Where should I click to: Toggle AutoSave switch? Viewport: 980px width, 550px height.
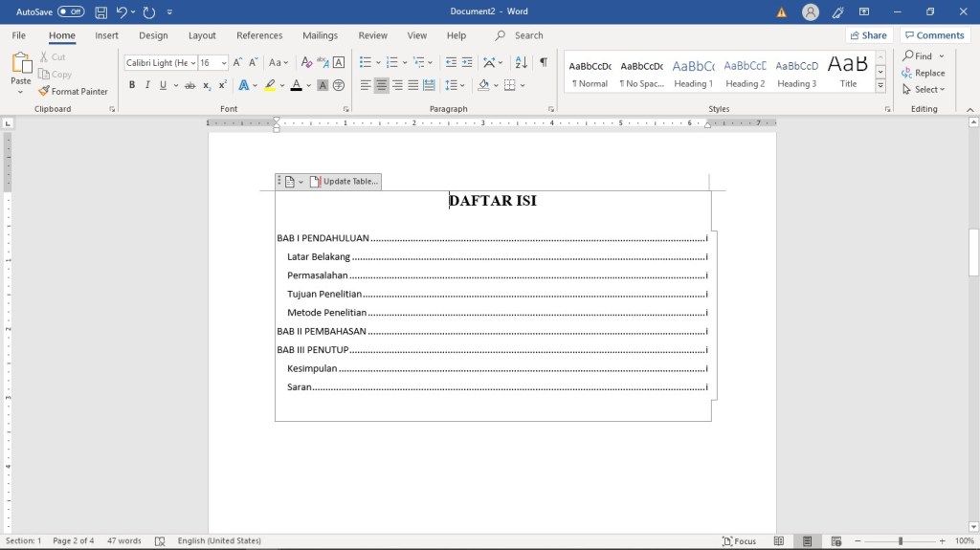click(x=71, y=12)
